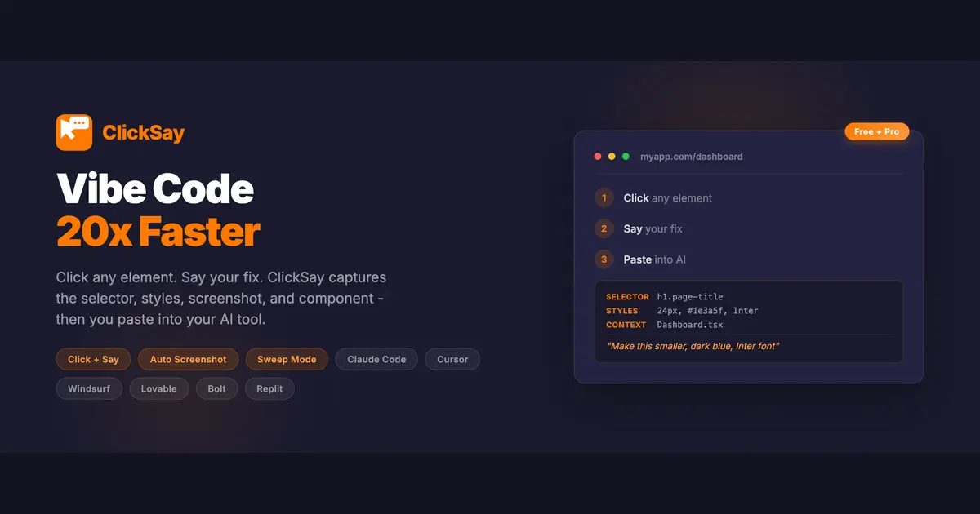
Task: Click the Free + Pro badge
Action: tap(876, 131)
